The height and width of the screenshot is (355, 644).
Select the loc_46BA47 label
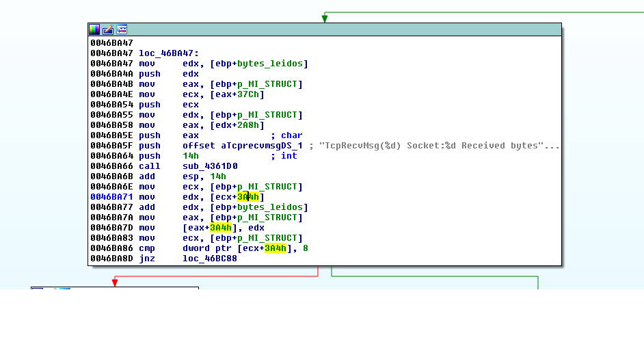tap(168, 53)
